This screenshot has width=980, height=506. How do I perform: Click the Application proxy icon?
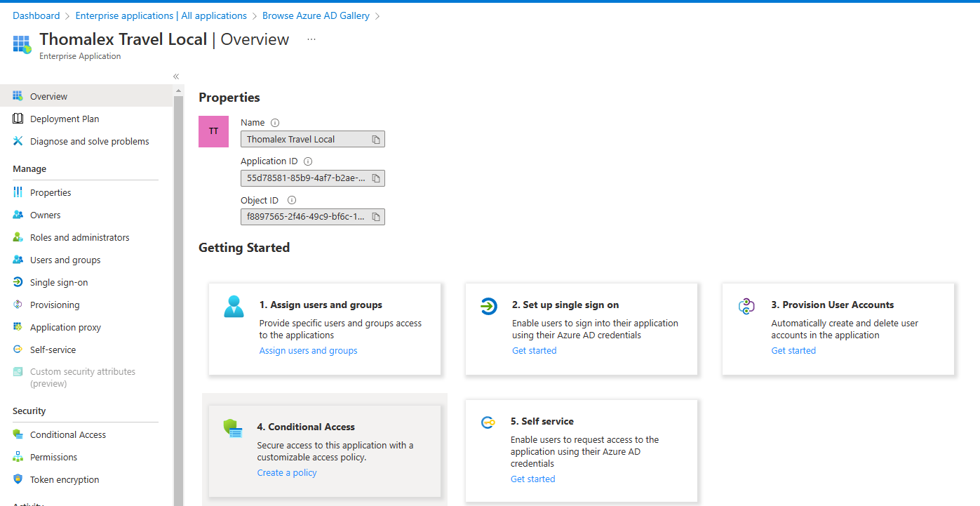tap(18, 327)
